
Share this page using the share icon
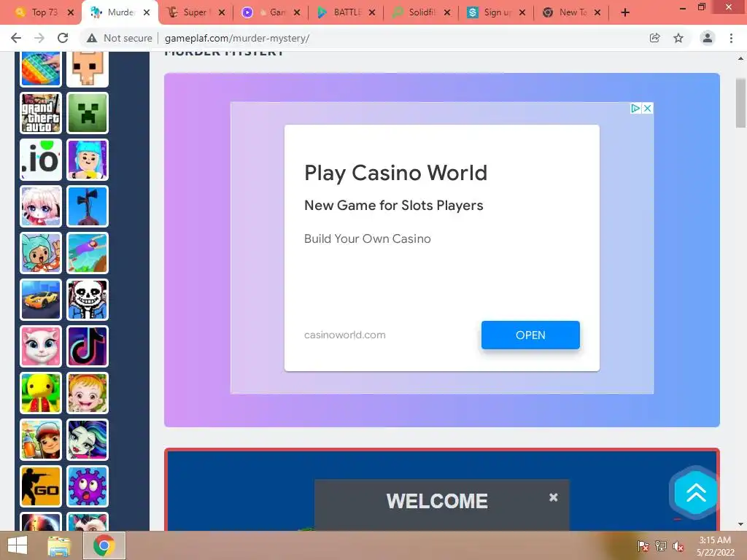(654, 38)
